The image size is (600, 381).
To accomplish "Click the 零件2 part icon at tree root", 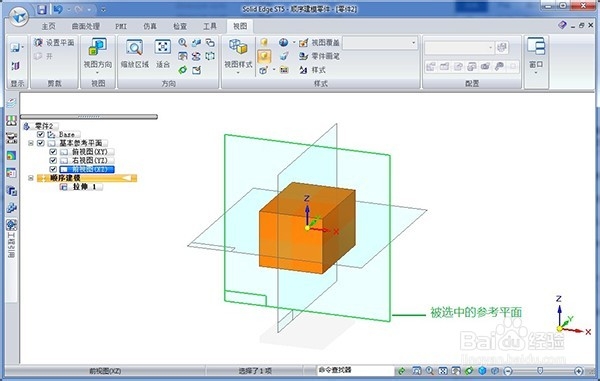I will [x=27, y=126].
